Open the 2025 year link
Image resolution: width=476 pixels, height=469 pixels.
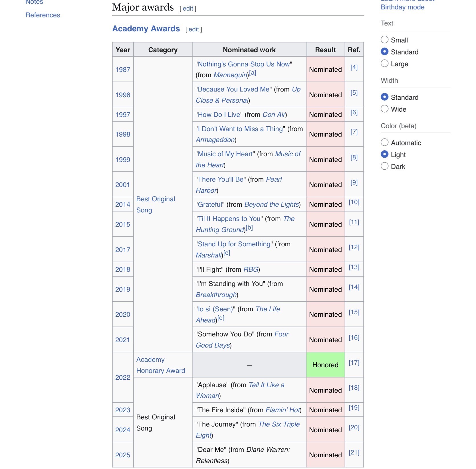123,455
